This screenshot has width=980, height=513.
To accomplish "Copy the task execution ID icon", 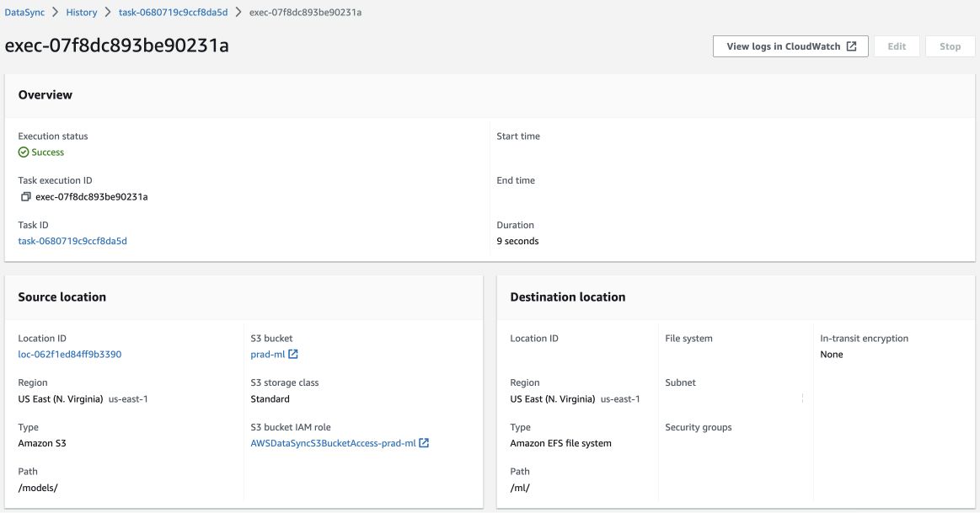I will [x=25, y=197].
